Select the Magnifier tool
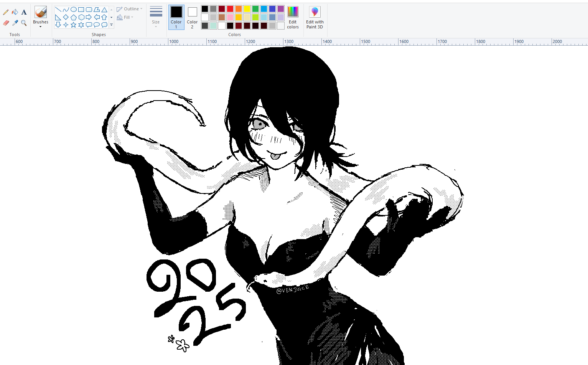The height and width of the screenshot is (365, 588). coord(24,23)
